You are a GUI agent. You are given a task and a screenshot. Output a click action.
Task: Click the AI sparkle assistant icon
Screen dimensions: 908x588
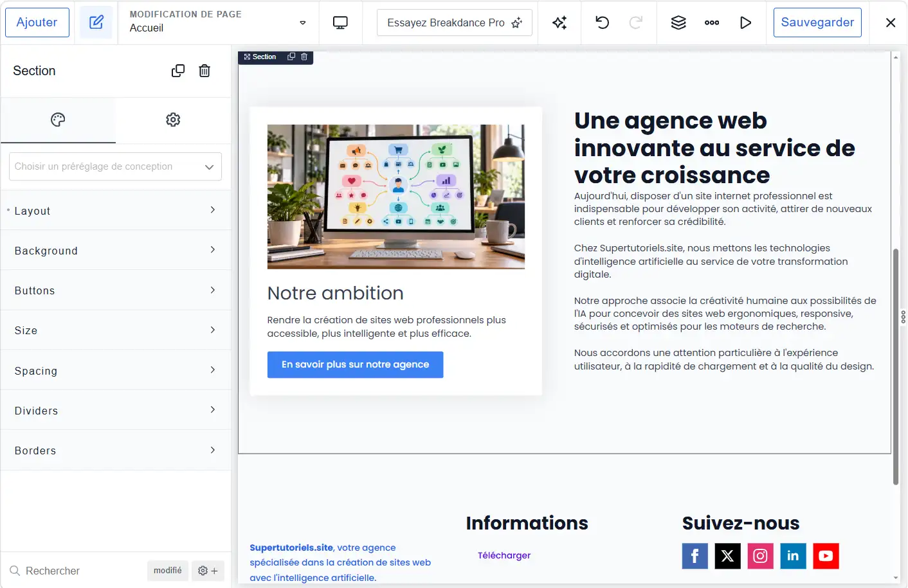tap(559, 22)
